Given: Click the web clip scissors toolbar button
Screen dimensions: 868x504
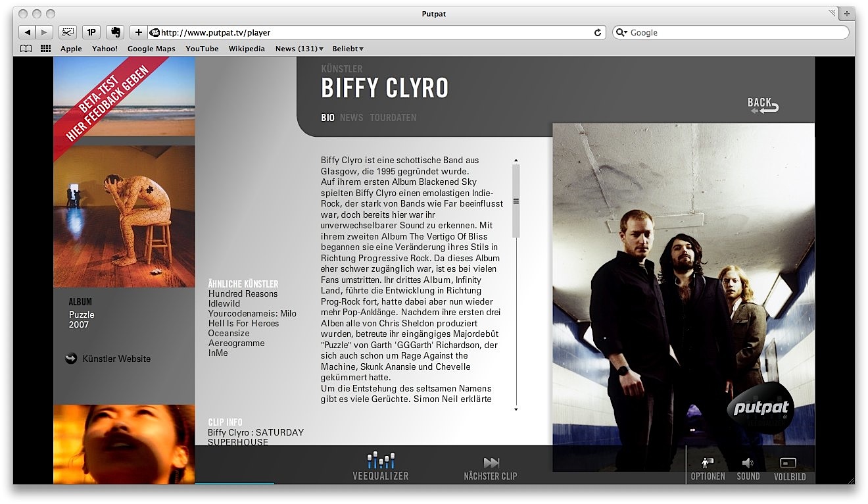Looking at the screenshot, I should click(68, 32).
